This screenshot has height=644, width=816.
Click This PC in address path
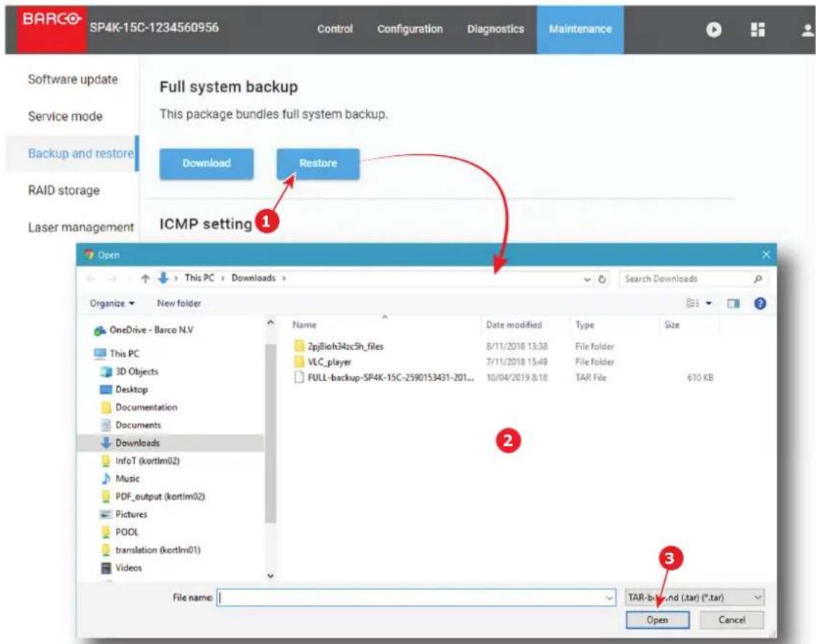coord(200,278)
